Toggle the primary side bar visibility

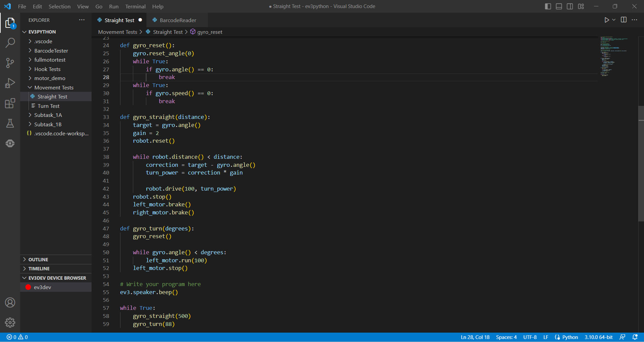[548, 6]
